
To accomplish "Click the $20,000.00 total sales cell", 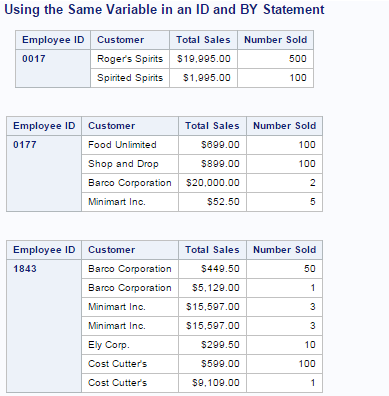I will point(213,183).
